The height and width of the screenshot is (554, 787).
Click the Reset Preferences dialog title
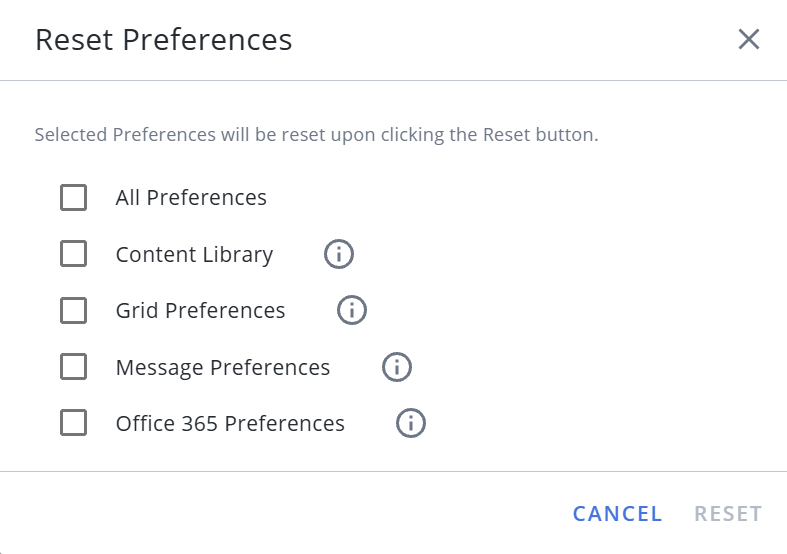click(x=164, y=40)
